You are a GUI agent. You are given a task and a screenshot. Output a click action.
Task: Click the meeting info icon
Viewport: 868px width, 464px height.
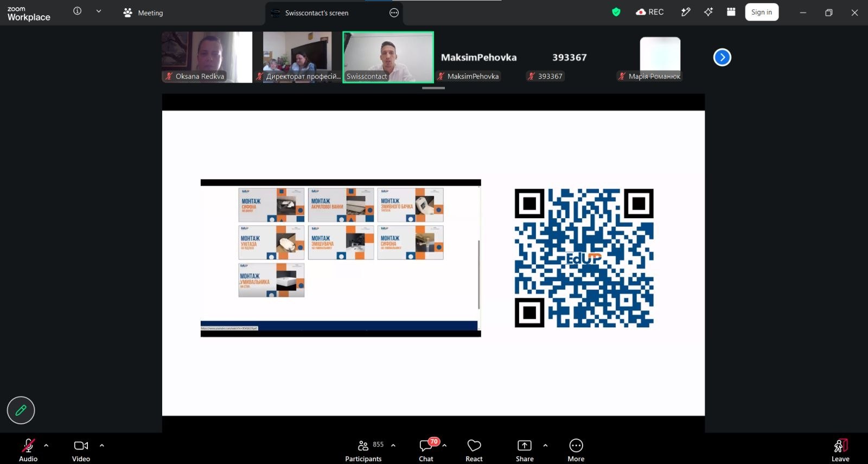(x=78, y=11)
